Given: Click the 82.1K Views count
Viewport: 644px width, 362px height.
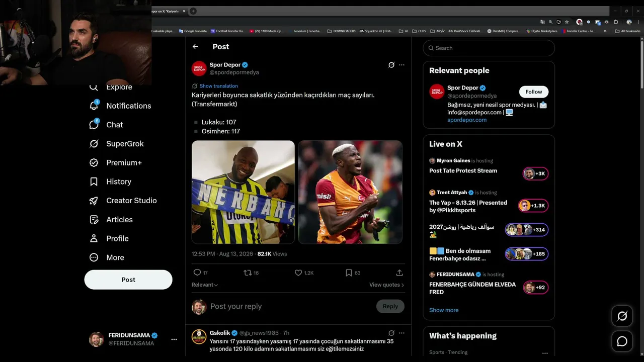Looking at the screenshot, I should (272, 254).
